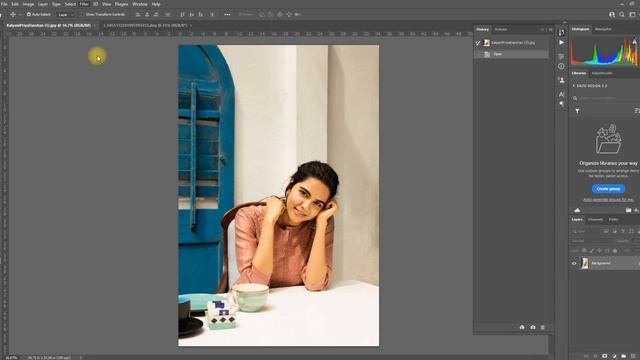Open the Image menu

pos(28,4)
